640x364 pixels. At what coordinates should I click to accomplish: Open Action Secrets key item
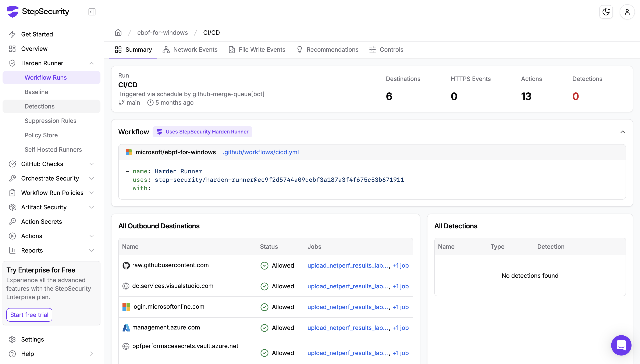coord(42,221)
